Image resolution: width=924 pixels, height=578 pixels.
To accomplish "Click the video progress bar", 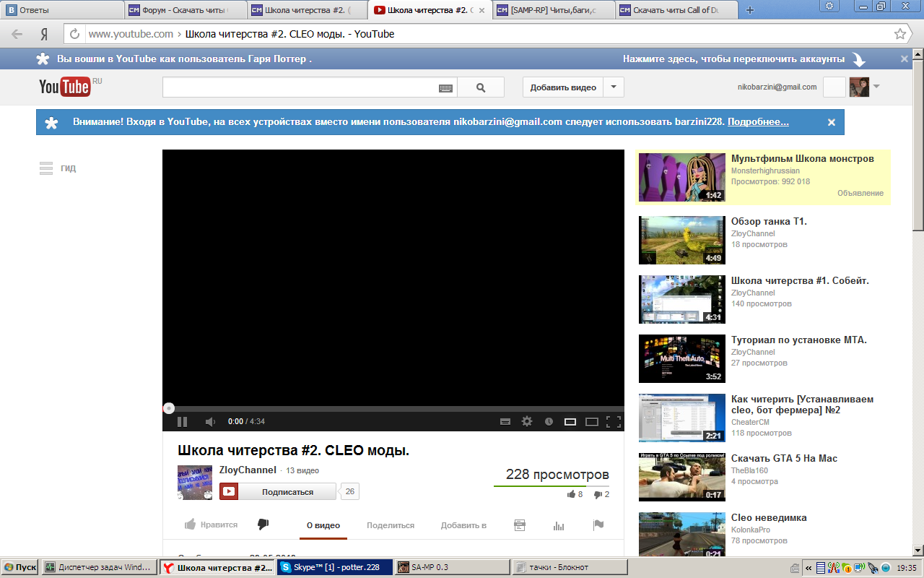I will pos(393,408).
